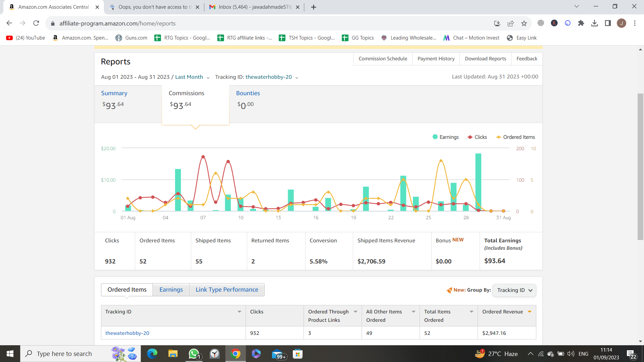Click the Clicks peak point at Aug 07
Screen dimensions: 644x362
click(203, 157)
